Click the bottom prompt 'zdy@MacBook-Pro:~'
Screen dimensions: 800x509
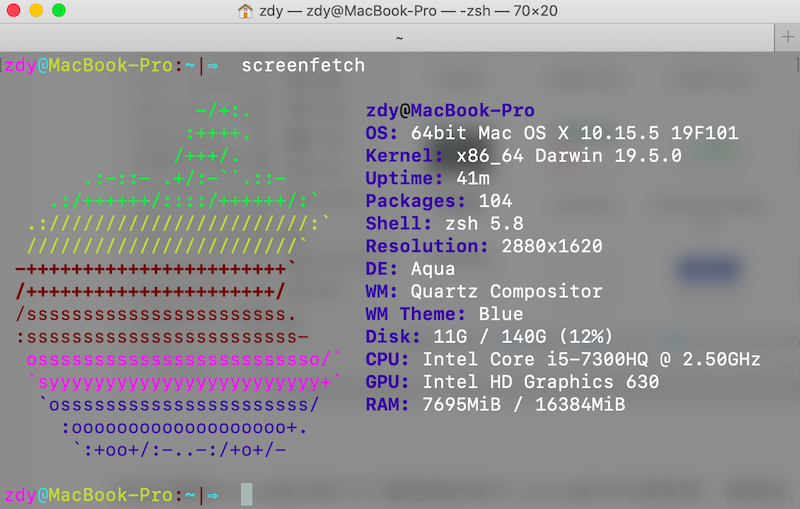pos(100,495)
